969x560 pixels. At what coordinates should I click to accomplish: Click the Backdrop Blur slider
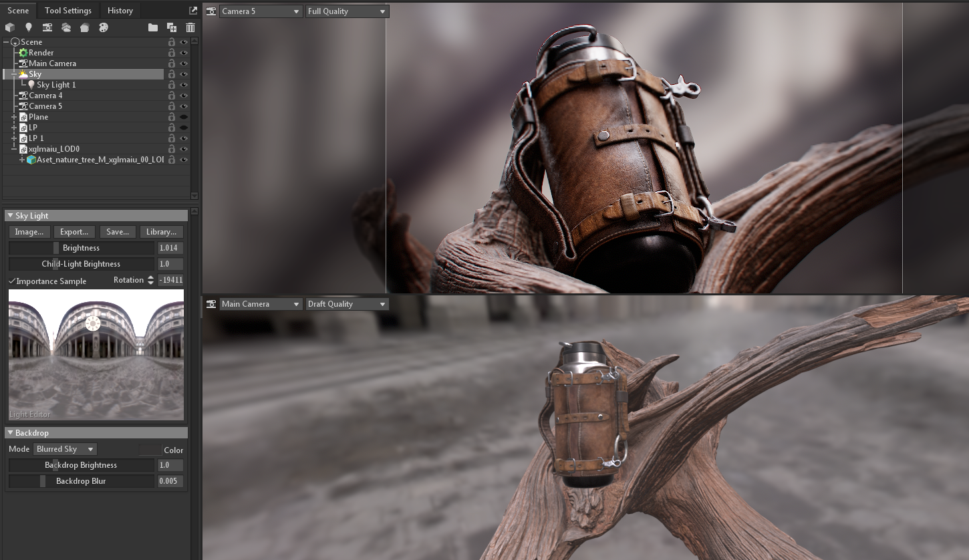81,481
